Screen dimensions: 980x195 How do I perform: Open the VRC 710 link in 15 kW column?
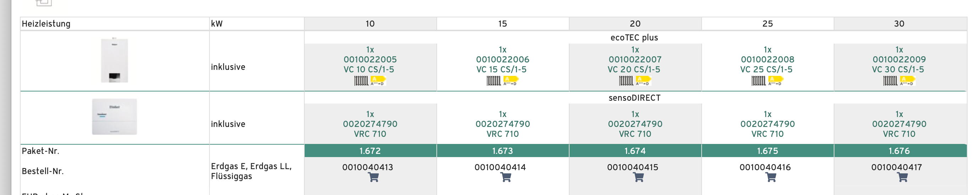pyautogui.click(x=502, y=134)
